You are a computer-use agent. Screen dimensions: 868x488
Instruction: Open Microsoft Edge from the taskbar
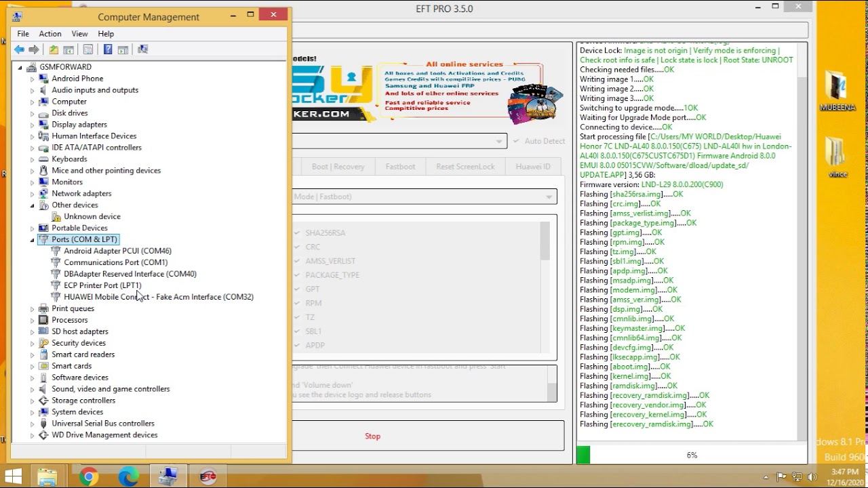(x=128, y=477)
